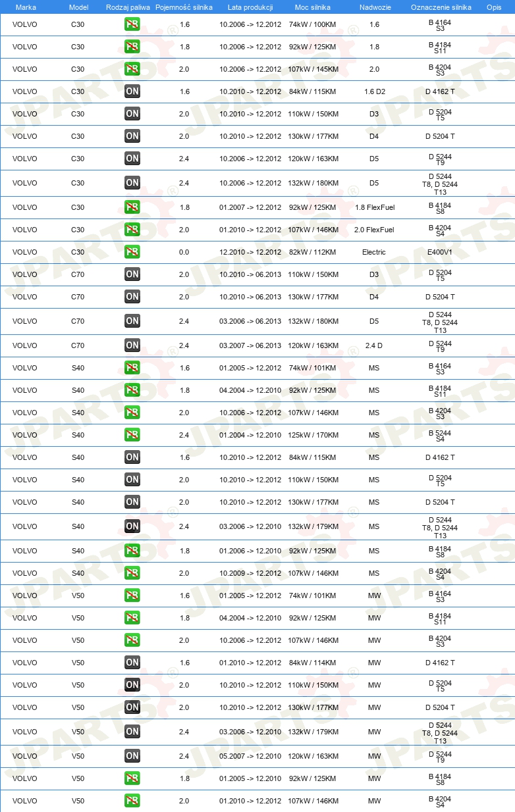Click the Opis column header
This screenshot has height=812, width=515.
[494, 7]
